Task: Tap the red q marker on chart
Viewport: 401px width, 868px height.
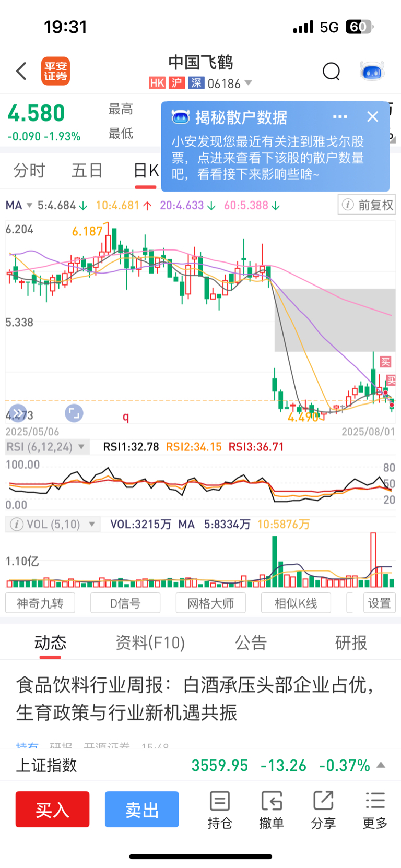Action: click(126, 417)
